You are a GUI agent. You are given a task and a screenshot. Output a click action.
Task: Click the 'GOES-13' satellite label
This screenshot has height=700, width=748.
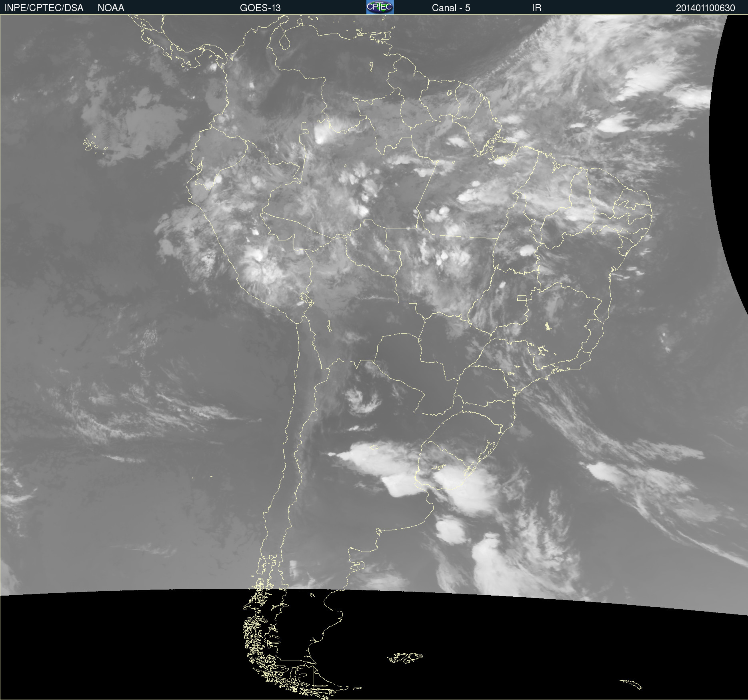point(260,8)
